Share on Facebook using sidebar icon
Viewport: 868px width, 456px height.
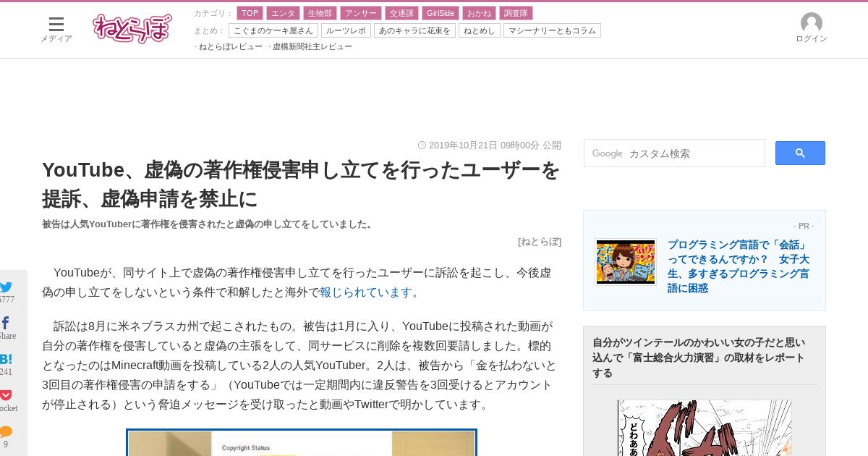(x=6, y=324)
